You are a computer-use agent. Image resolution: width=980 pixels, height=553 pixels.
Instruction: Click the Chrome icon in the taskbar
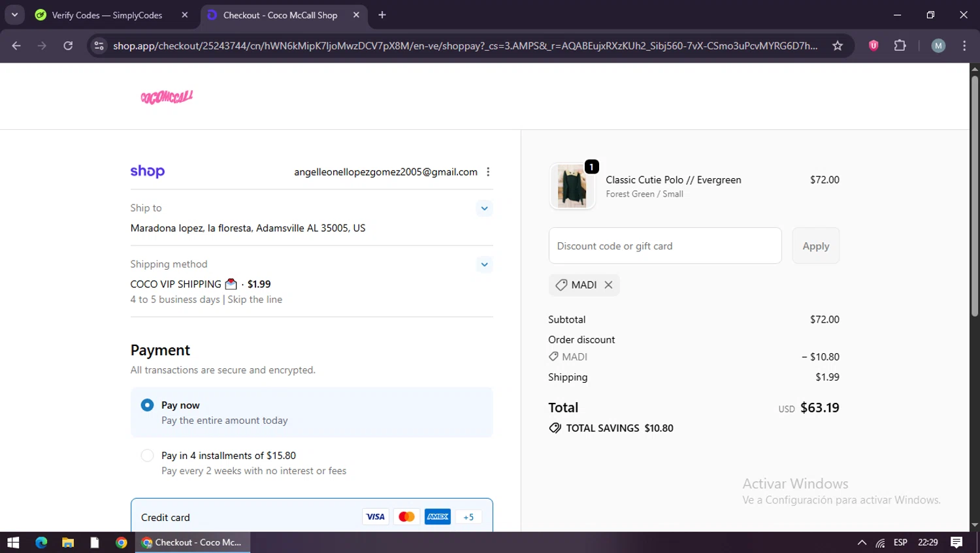[x=122, y=543]
